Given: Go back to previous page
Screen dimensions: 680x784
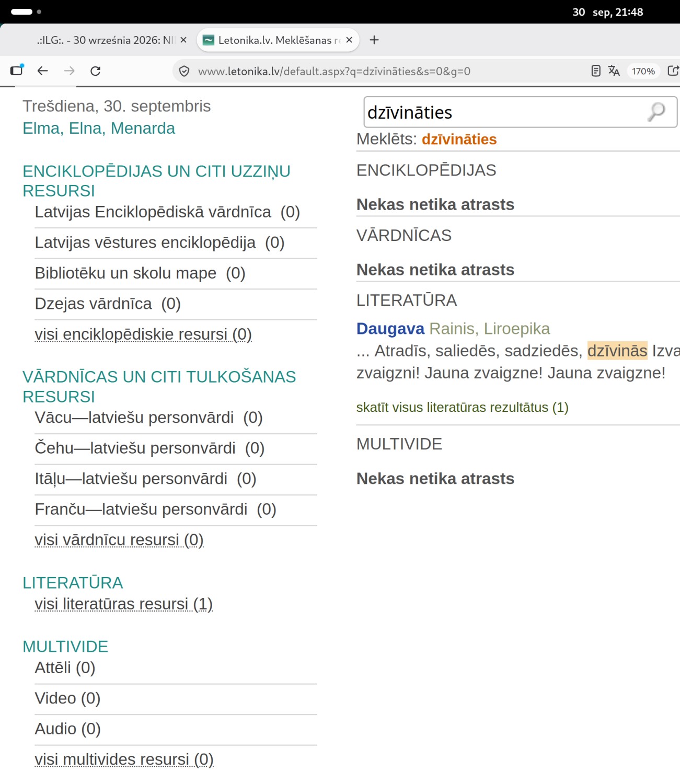Looking at the screenshot, I should pos(43,71).
